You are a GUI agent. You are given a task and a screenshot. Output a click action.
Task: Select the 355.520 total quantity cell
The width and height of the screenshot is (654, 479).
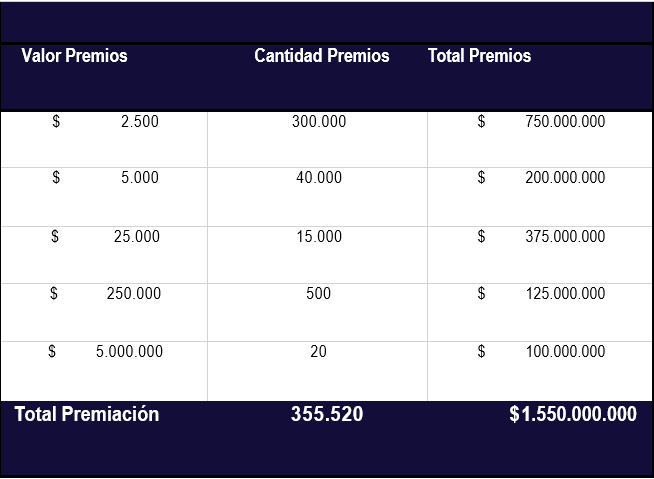pyautogui.click(x=327, y=414)
